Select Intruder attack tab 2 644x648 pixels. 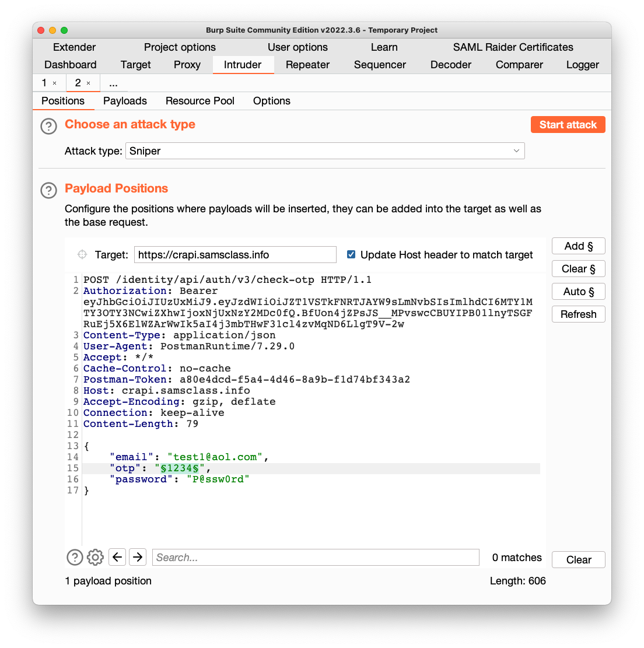coord(78,83)
